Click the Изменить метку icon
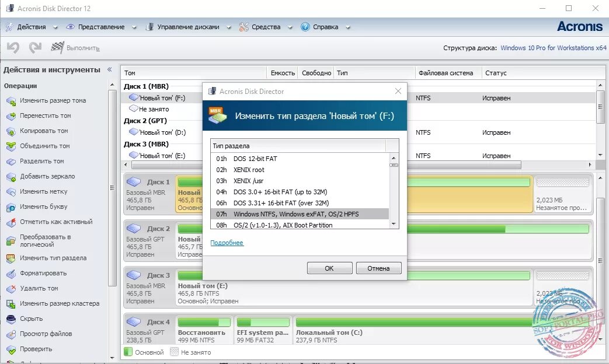This screenshot has height=364, width=609. tap(11, 192)
